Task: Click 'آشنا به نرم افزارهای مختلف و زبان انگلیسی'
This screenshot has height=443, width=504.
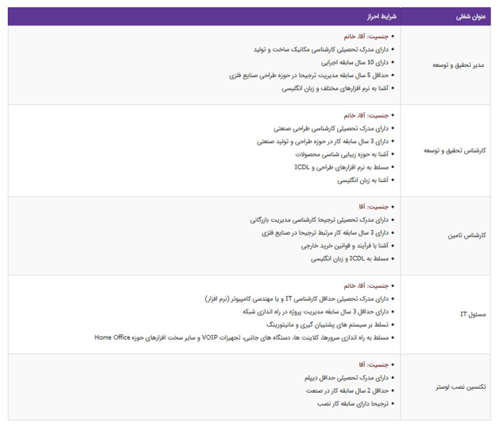Action: point(335,88)
